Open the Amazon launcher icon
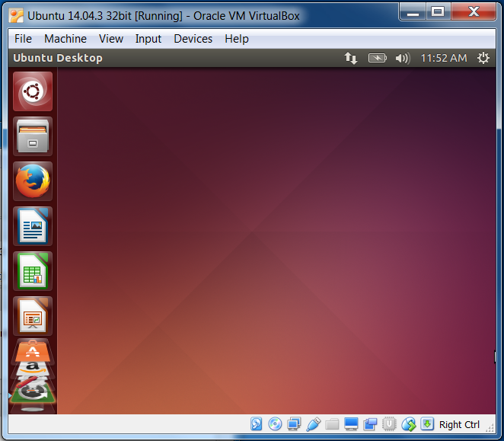 33,368
